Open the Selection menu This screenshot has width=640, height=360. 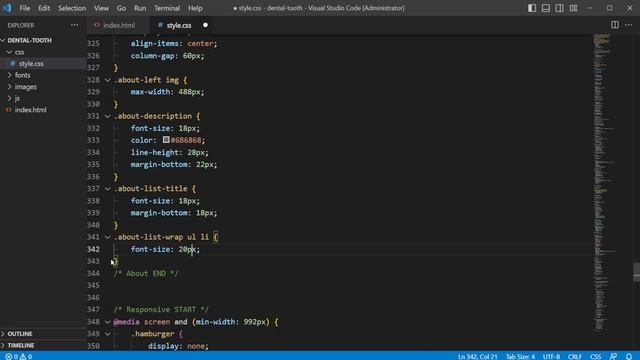[x=72, y=8]
